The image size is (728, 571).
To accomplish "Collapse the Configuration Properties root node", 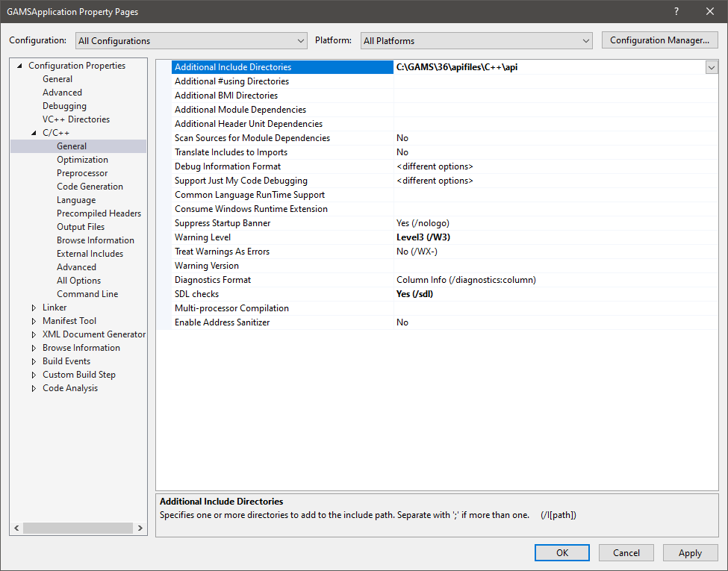I will (19, 66).
